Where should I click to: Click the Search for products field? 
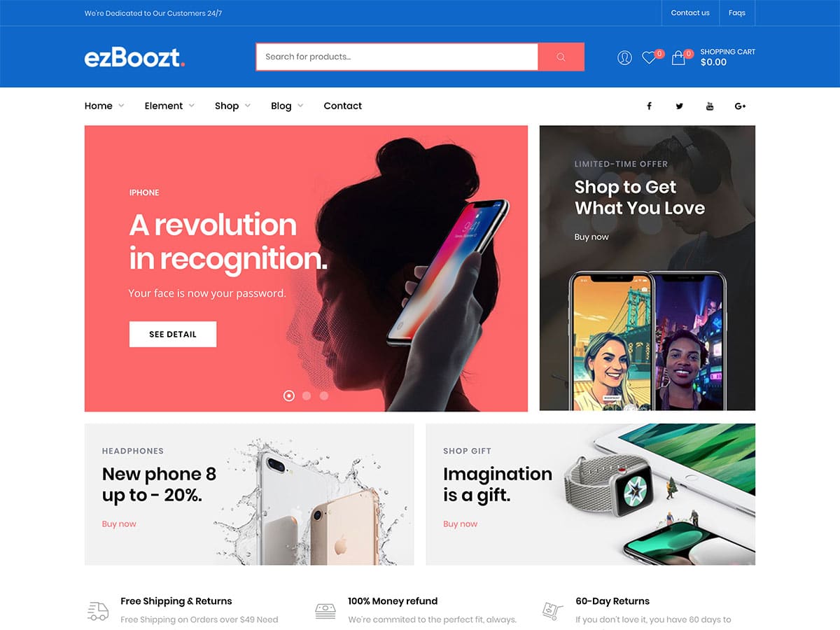(x=397, y=57)
